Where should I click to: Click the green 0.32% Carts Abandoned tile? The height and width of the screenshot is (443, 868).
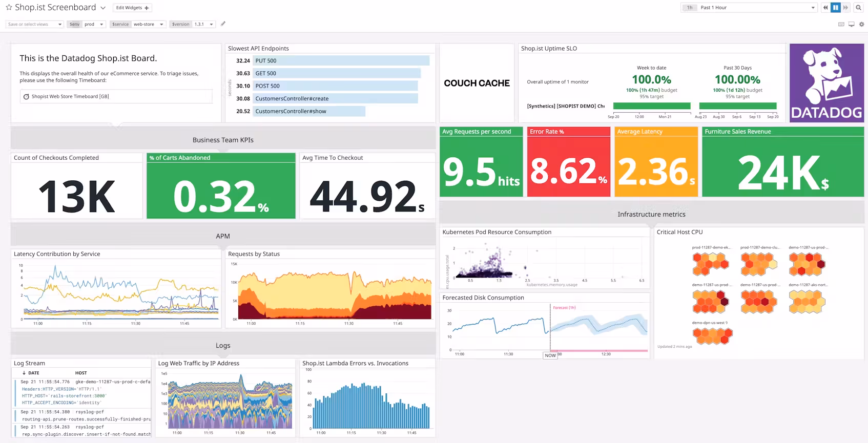coord(221,186)
